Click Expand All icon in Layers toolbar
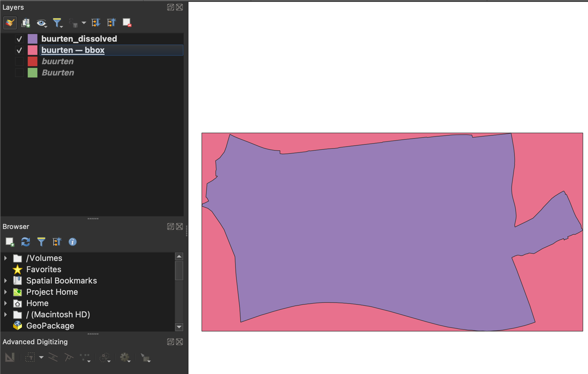588x374 pixels. (x=96, y=23)
